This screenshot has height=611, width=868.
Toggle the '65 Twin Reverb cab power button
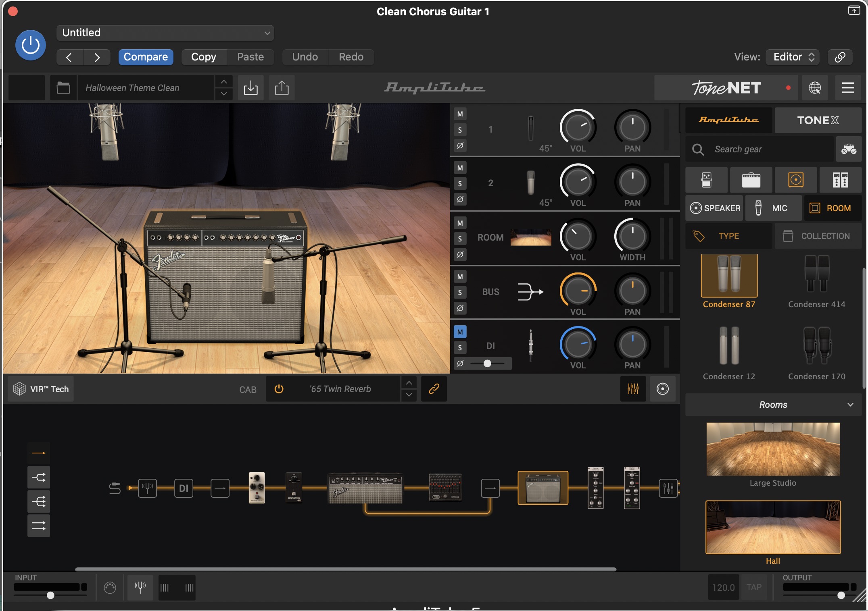pyautogui.click(x=279, y=389)
